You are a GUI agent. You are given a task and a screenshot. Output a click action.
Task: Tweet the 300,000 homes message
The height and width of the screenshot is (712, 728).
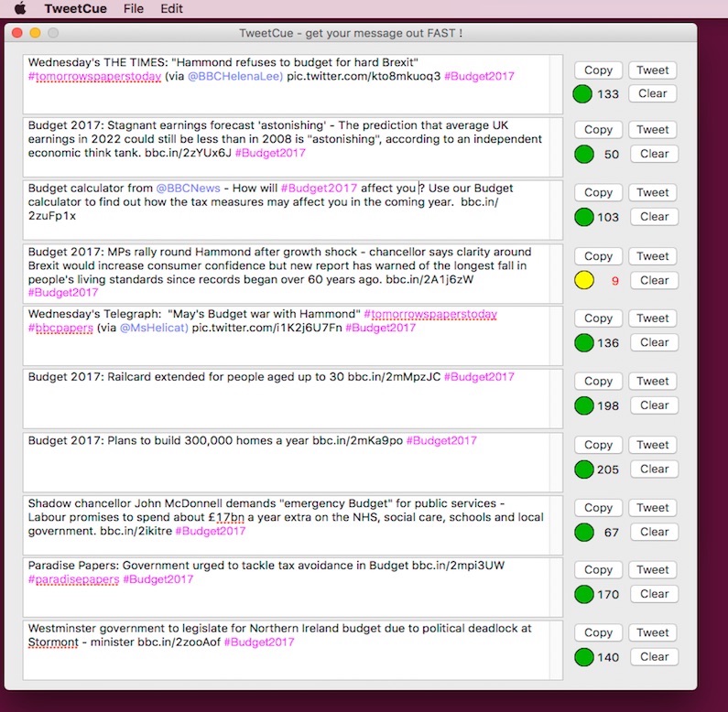pyautogui.click(x=652, y=445)
